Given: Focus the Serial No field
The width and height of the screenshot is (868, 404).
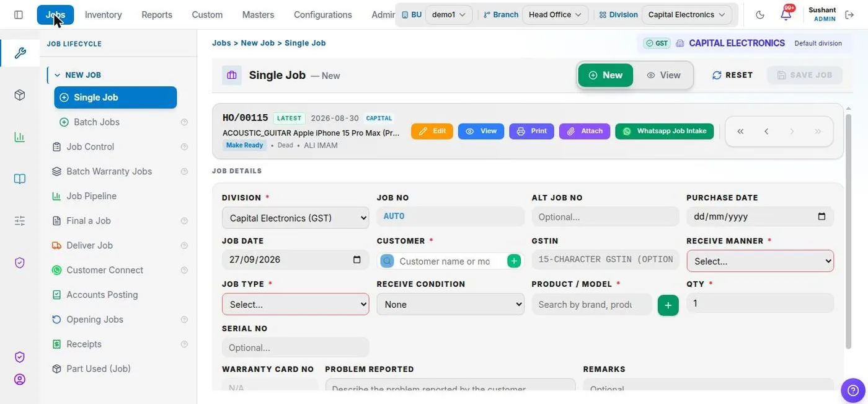Looking at the screenshot, I should (x=295, y=348).
